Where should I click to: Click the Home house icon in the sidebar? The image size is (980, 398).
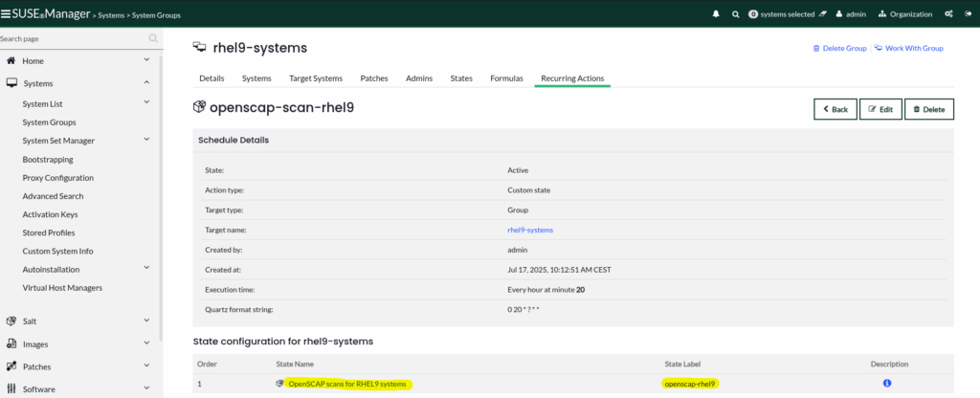pyautogui.click(x=11, y=60)
